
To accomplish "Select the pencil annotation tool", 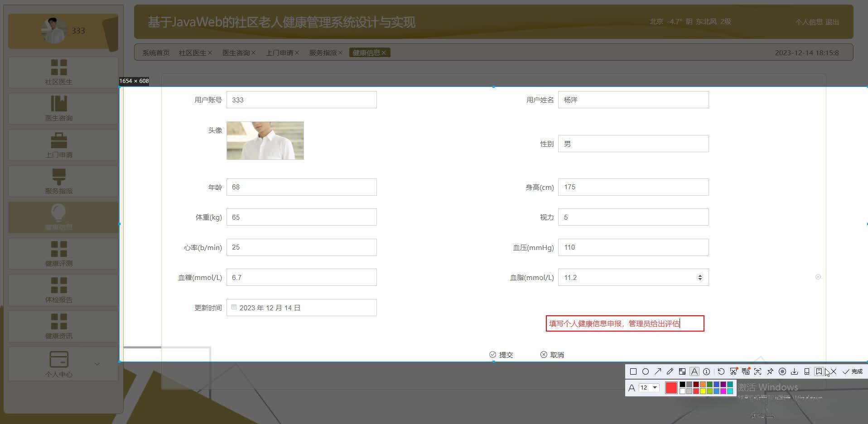I will 670,372.
